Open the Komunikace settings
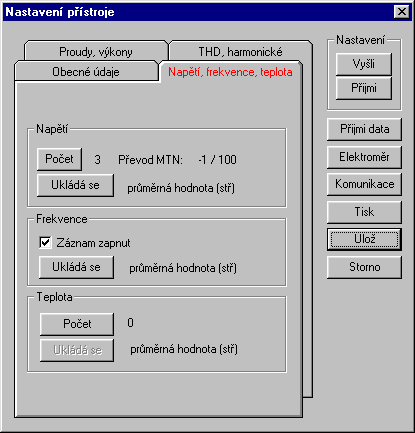 [x=364, y=184]
